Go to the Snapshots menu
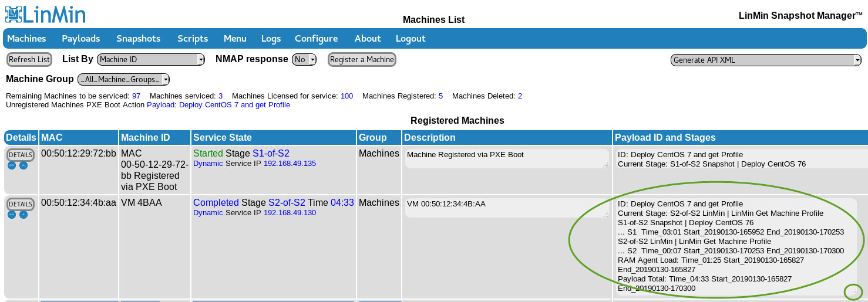The height and width of the screenshot is (302, 868). pyautogui.click(x=138, y=39)
